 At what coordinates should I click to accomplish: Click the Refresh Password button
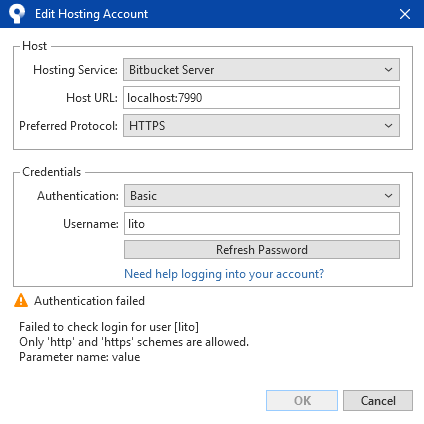coord(262,250)
